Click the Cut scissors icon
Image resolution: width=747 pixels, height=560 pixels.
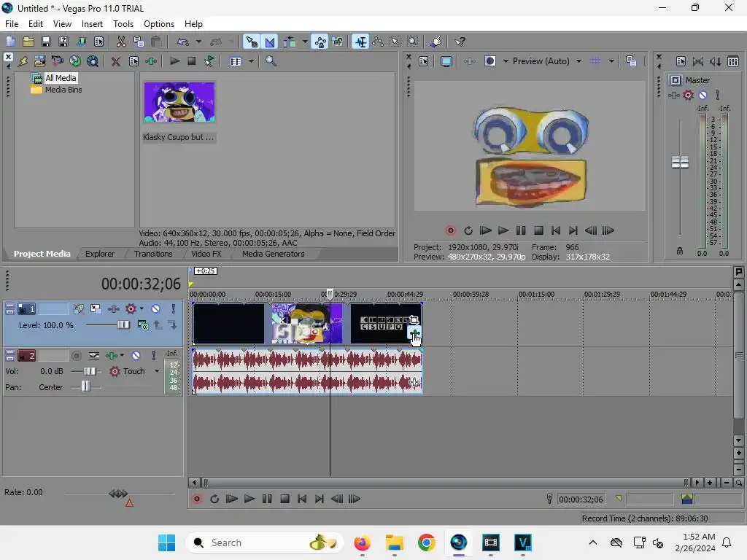122,42
